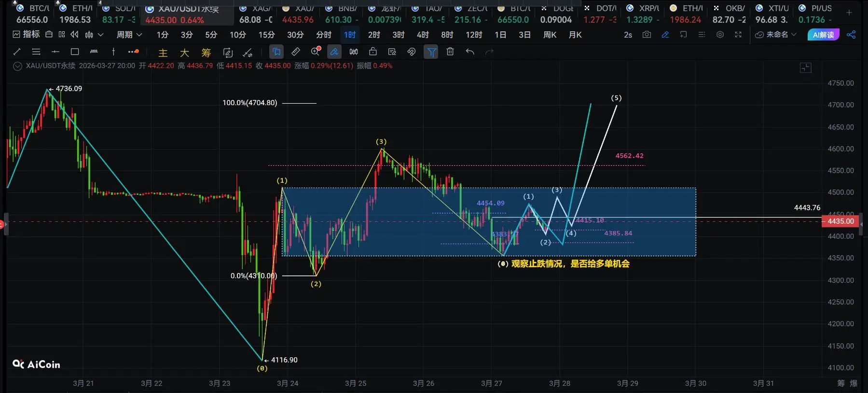Click the 筹 button at bottom right

click(x=841, y=383)
